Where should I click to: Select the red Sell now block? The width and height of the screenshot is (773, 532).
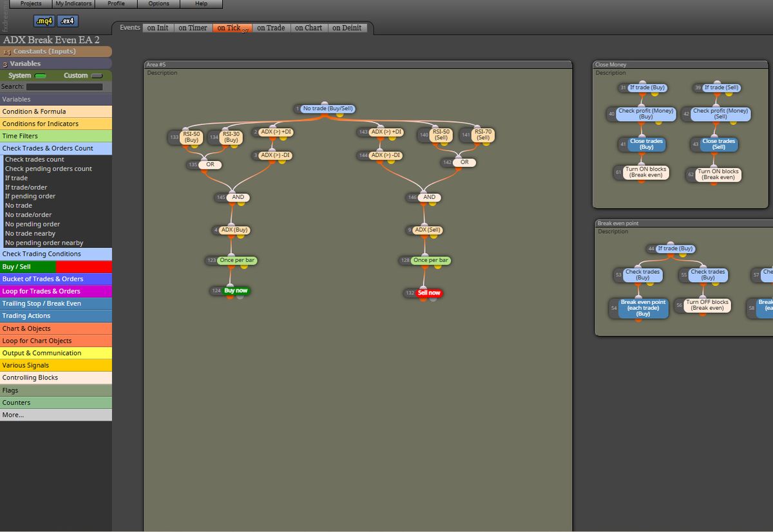click(x=429, y=293)
